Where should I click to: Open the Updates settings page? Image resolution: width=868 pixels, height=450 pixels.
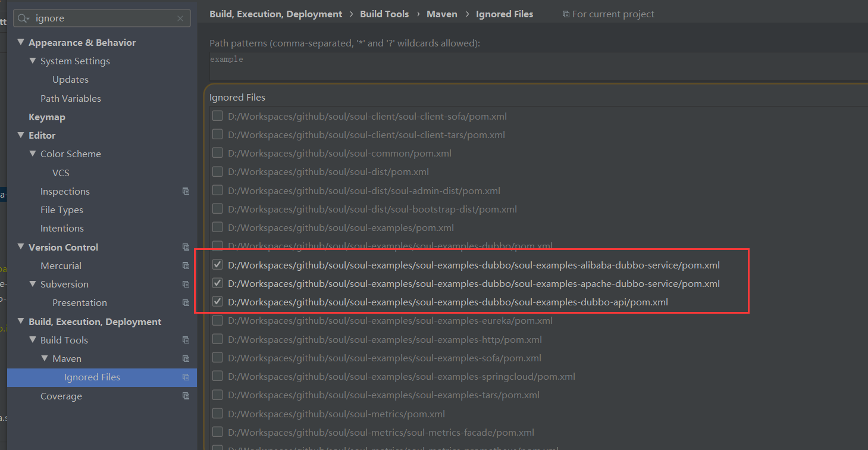pos(70,79)
